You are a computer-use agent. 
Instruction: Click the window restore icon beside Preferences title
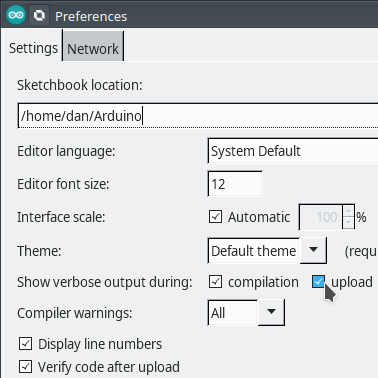39,15
